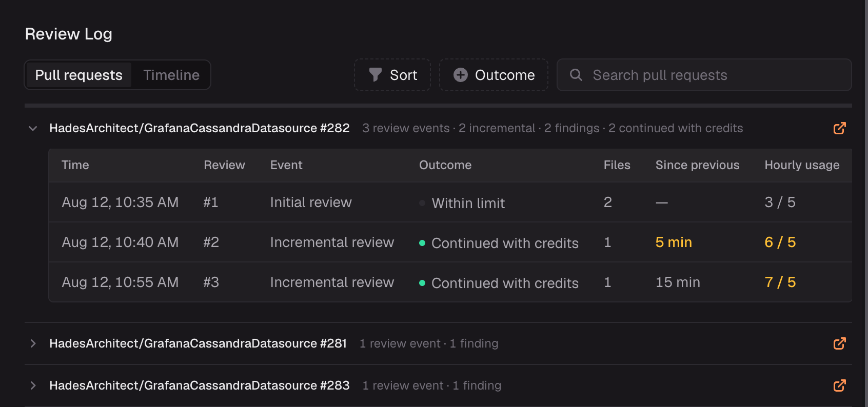Add an Outcome filter

(x=494, y=75)
